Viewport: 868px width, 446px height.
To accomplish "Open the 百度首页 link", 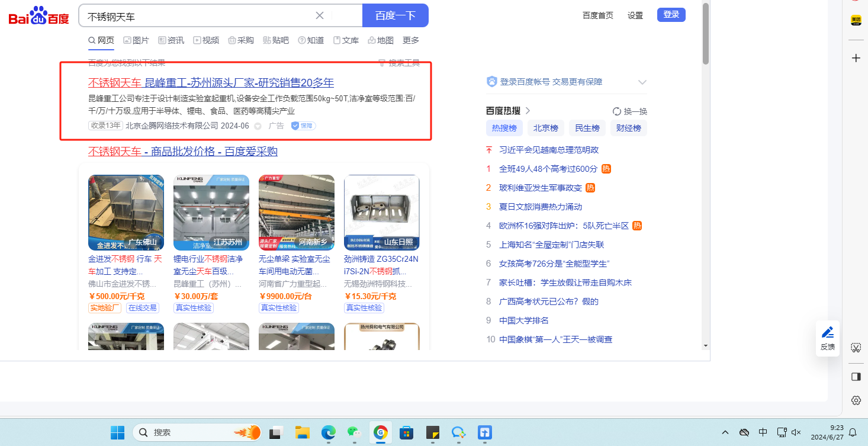I will (x=598, y=15).
